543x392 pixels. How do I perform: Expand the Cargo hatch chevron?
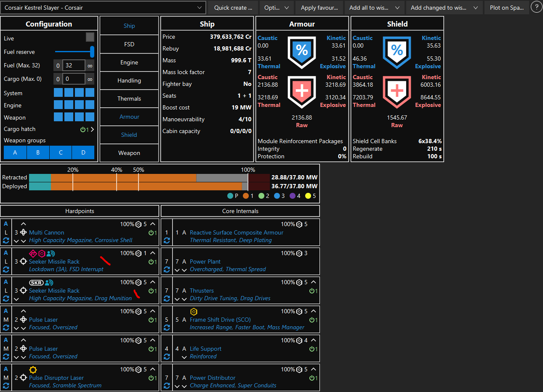tap(92, 129)
